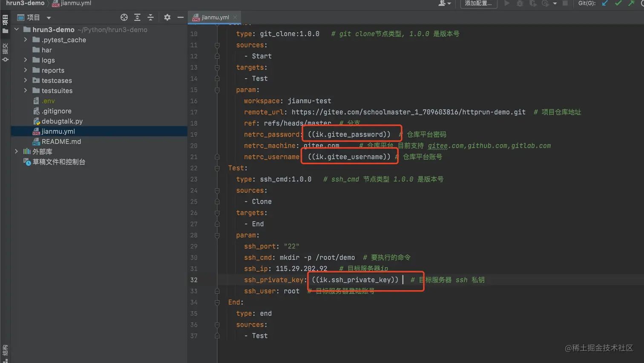Collapse the hrun3-demo root folder
The width and height of the screenshot is (644, 363).
pyautogui.click(x=17, y=29)
